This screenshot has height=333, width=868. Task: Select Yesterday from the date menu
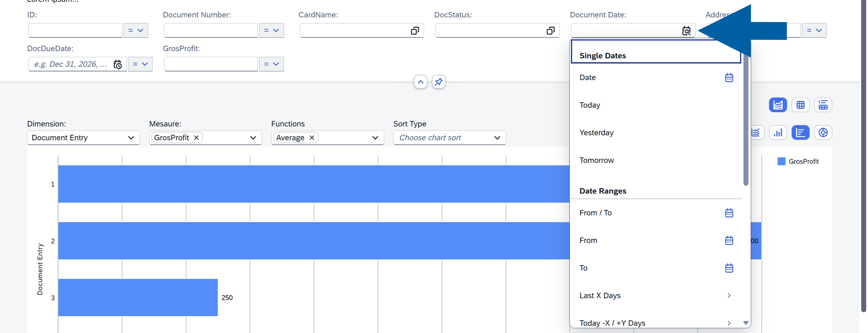click(596, 132)
